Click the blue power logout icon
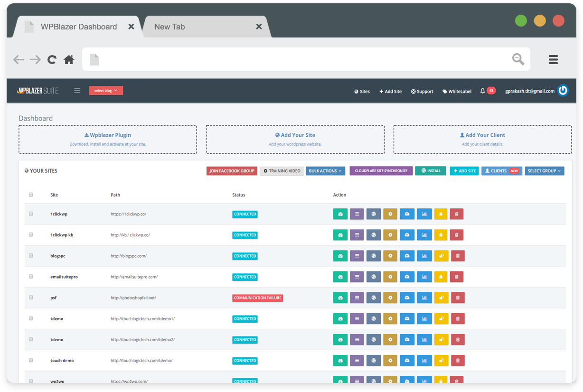The image size is (583, 392). coord(563,91)
